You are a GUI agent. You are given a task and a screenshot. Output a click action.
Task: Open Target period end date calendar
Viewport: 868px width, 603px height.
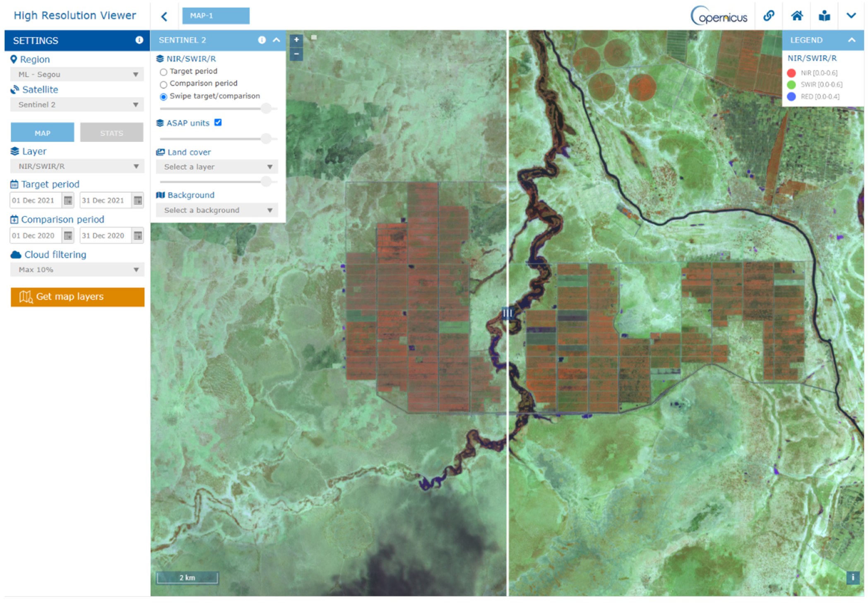tap(138, 201)
